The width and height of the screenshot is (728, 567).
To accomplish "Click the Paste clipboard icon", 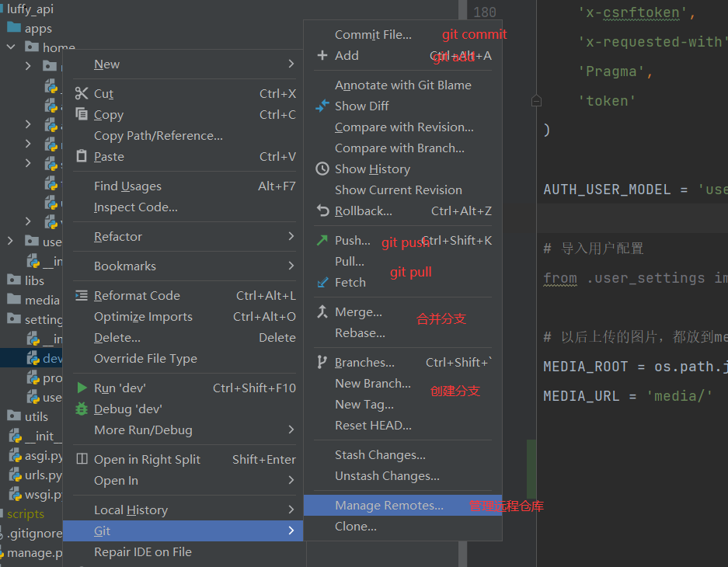I will [x=82, y=156].
